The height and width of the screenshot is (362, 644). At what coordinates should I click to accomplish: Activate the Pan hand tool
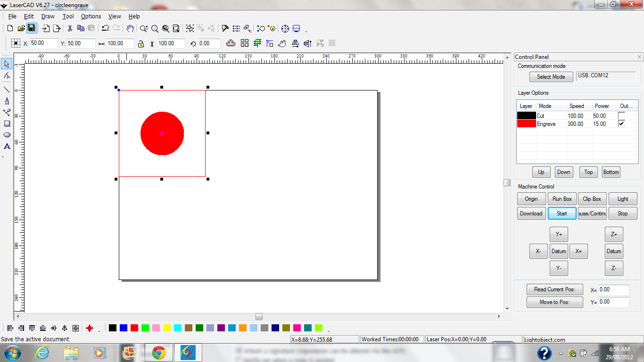coord(131,28)
